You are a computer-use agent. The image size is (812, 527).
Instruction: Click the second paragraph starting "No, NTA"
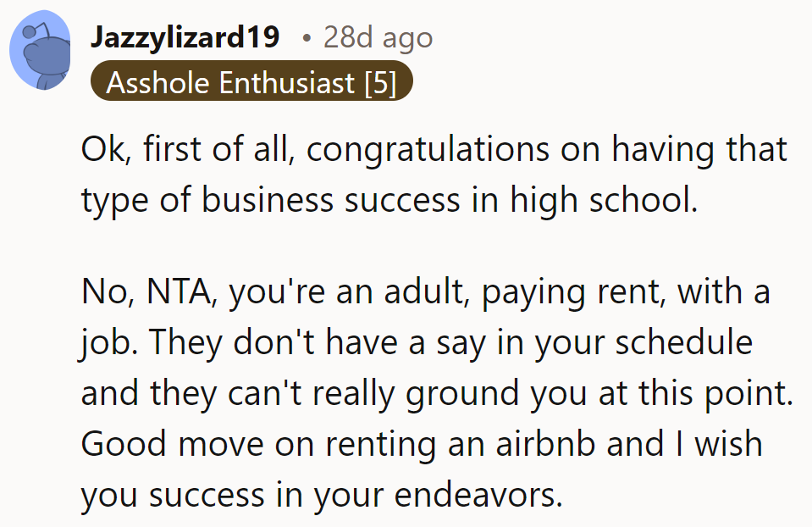[439, 393]
